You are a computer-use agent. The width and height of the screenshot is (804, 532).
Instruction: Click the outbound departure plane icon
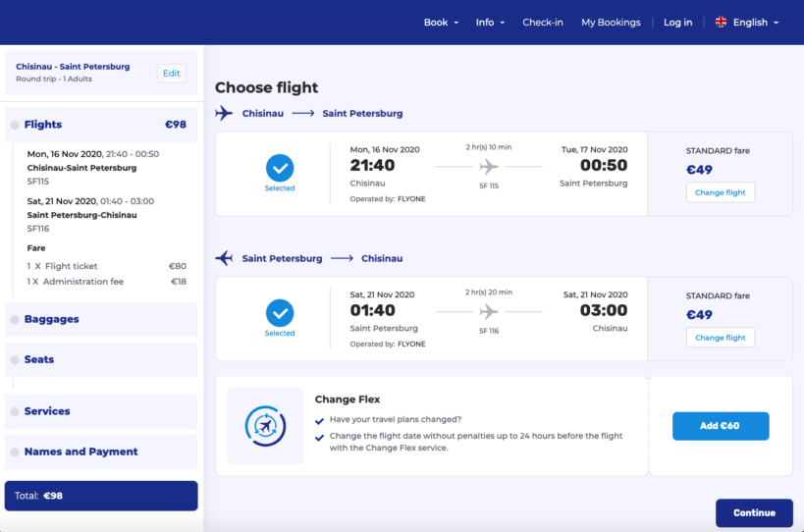tap(224, 113)
